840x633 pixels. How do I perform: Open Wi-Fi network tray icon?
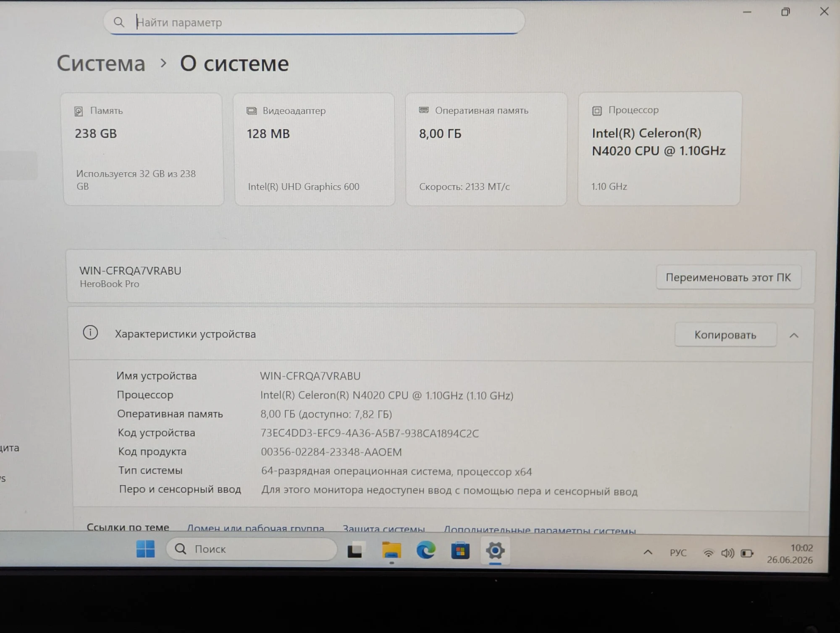[708, 553]
